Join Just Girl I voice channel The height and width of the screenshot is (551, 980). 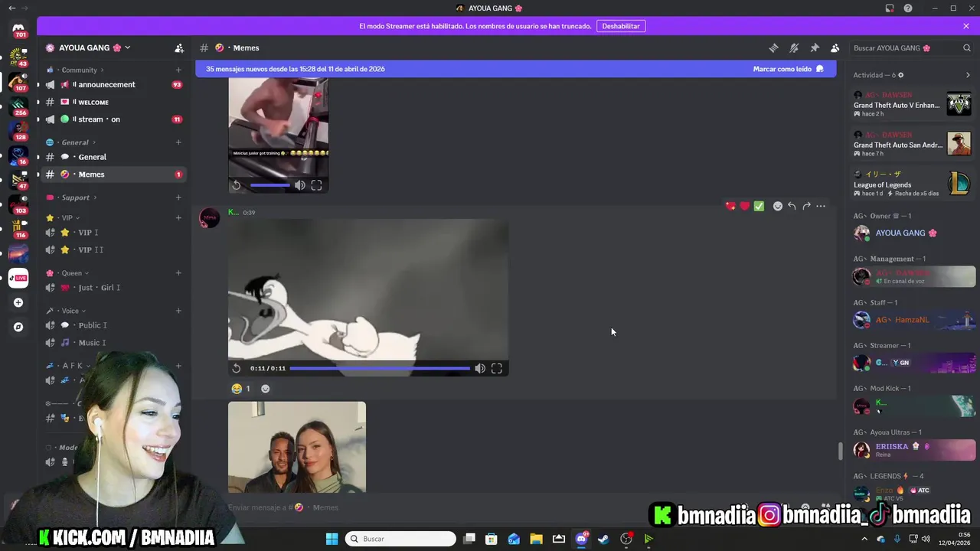pos(112,288)
